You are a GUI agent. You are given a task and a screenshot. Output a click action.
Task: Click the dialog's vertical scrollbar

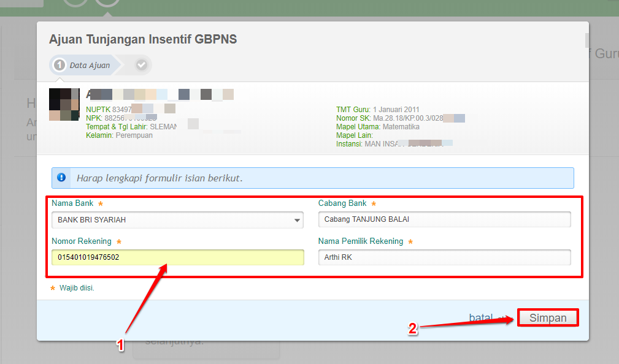click(586, 40)
